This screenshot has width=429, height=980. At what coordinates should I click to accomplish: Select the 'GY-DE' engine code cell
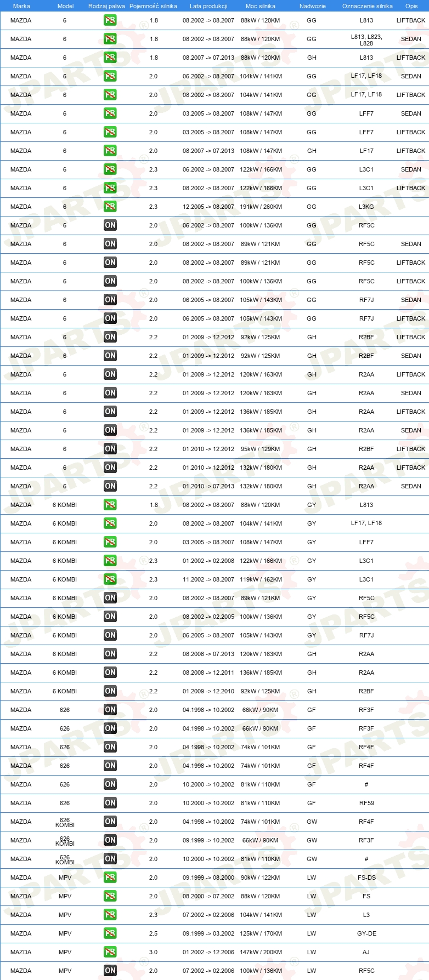click(x=366, y=933)
